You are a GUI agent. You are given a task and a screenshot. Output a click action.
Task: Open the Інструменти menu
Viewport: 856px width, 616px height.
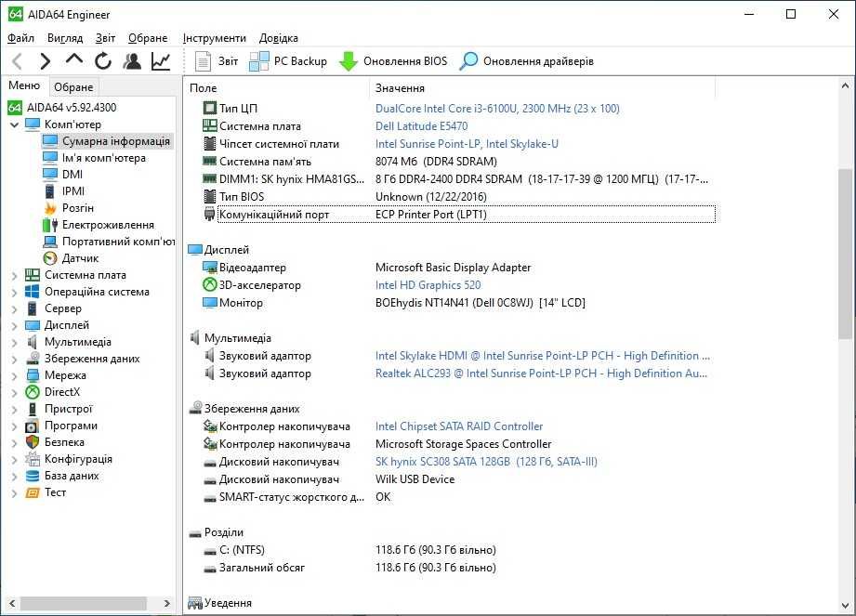tap(214, 38)
